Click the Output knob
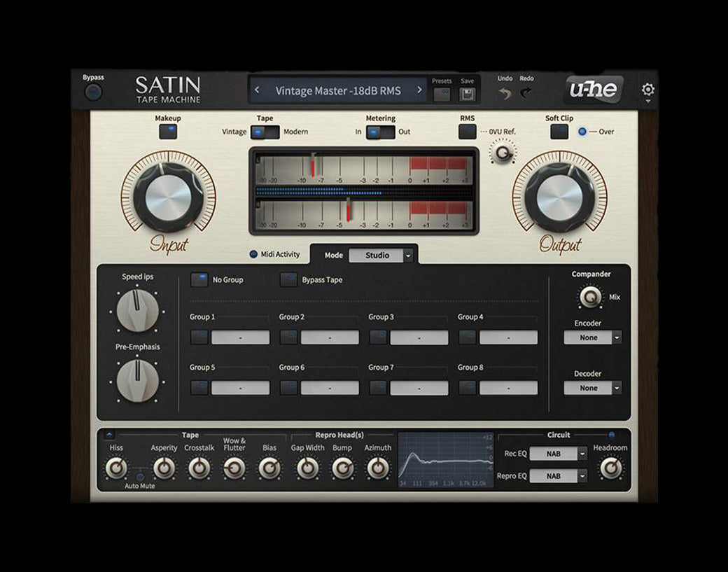The height and width of the screenshot is (572, 728). click(x=559, y=197)
